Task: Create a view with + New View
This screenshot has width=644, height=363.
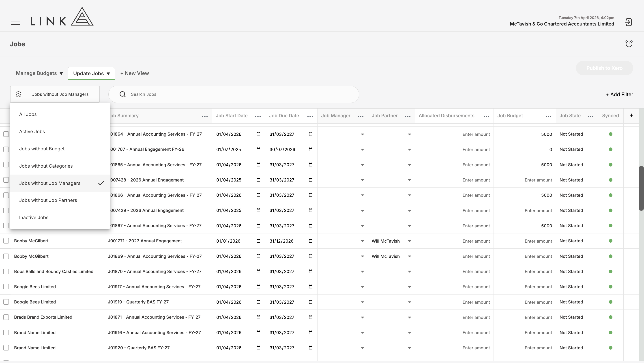Action: (x=135, y=73)
